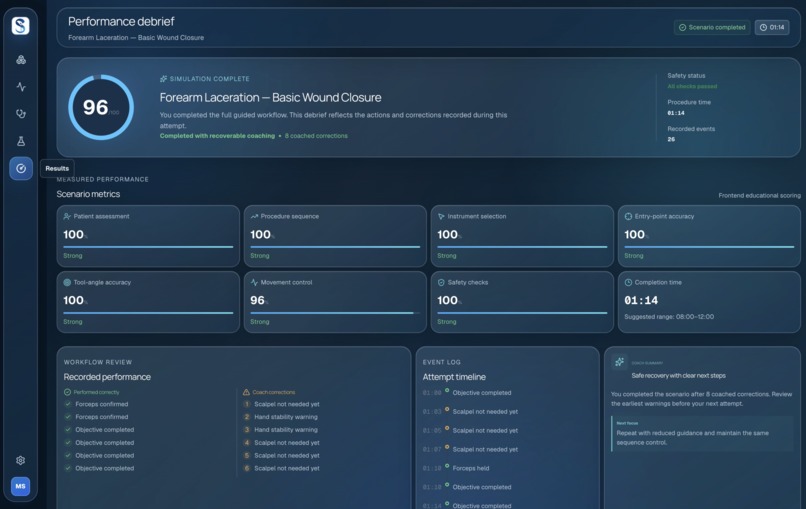
Task: Select the 01:07 Scalpel not needed event
Action: coord(470,449)
